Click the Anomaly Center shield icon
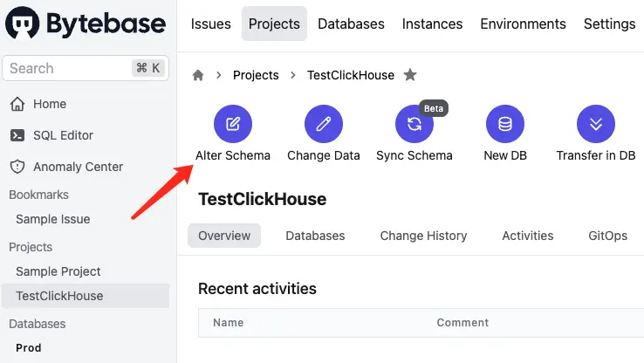644x363 pixels. 17,167
